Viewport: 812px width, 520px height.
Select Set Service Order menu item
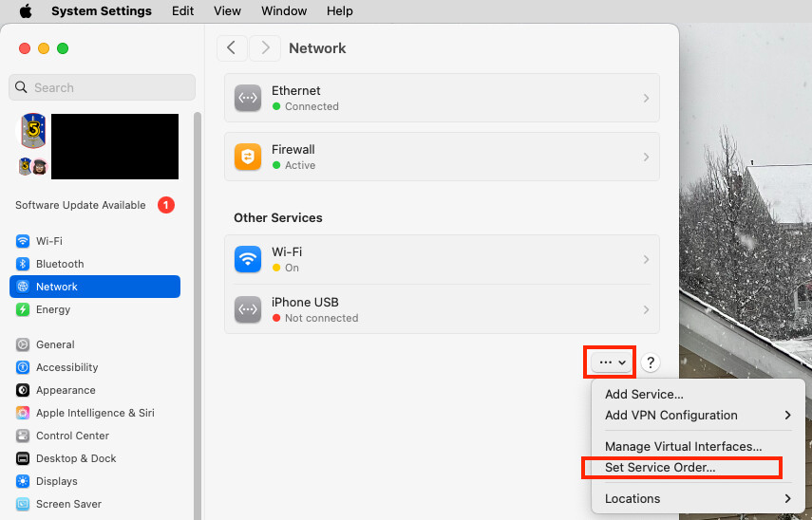660,467
